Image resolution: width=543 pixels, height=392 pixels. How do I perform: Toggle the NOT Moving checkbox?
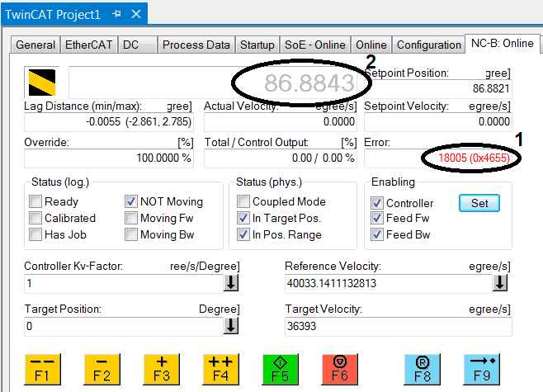tap(131, 201)
